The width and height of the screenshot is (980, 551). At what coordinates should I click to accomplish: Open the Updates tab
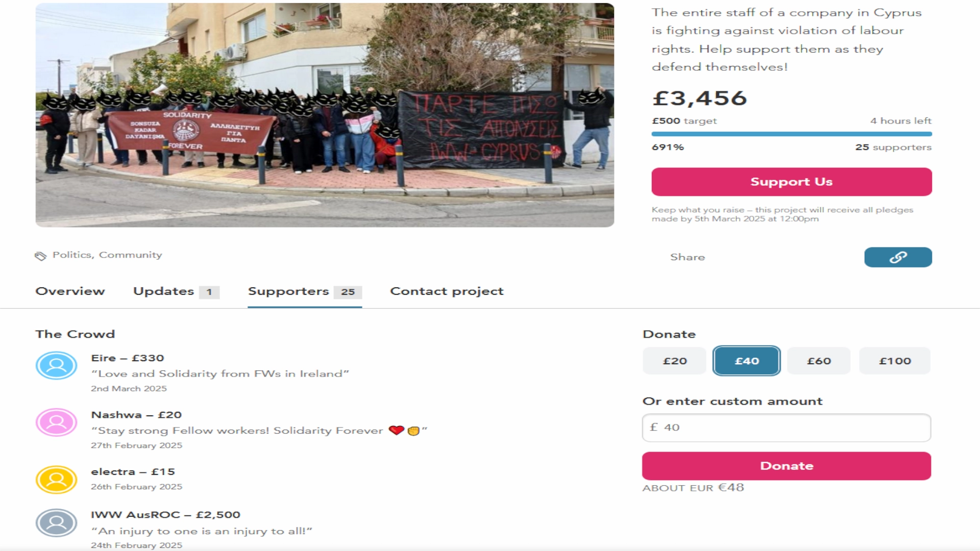pos(176,291)
